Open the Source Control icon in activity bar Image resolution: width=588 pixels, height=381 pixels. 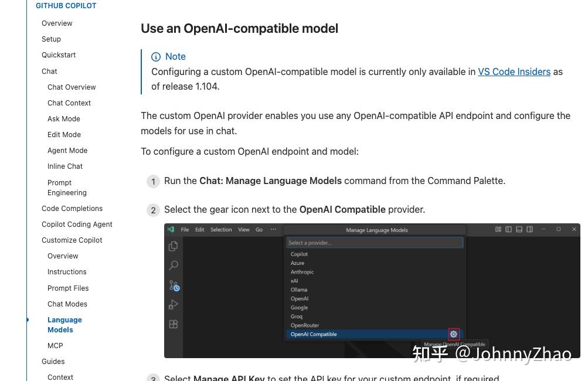point(174,285)
